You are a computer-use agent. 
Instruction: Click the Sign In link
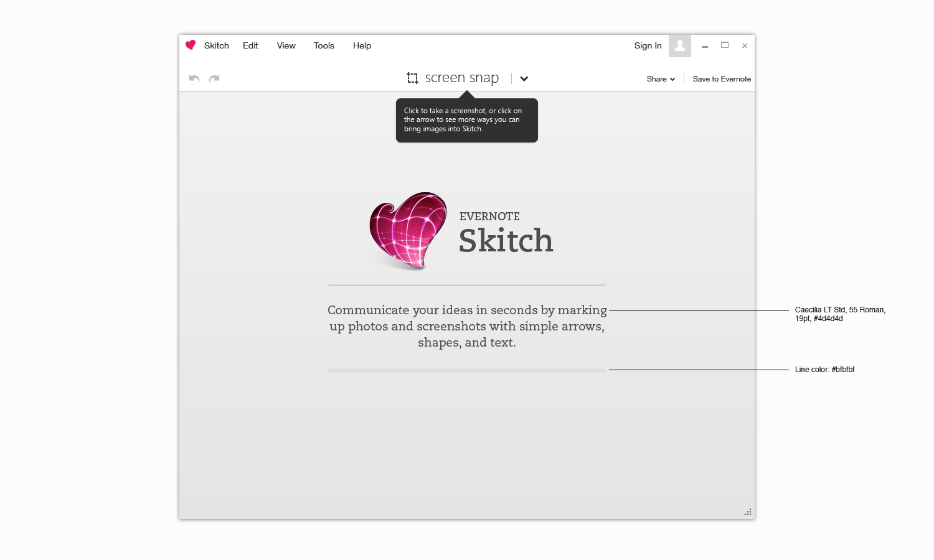(x=648, y=45)
